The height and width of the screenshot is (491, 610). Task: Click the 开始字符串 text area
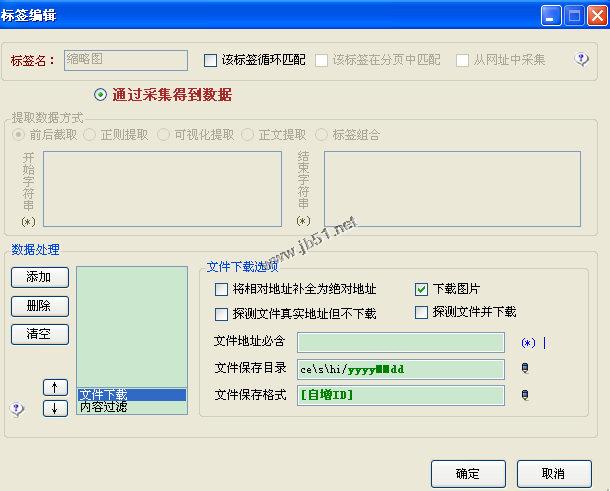tap(162, 189)
